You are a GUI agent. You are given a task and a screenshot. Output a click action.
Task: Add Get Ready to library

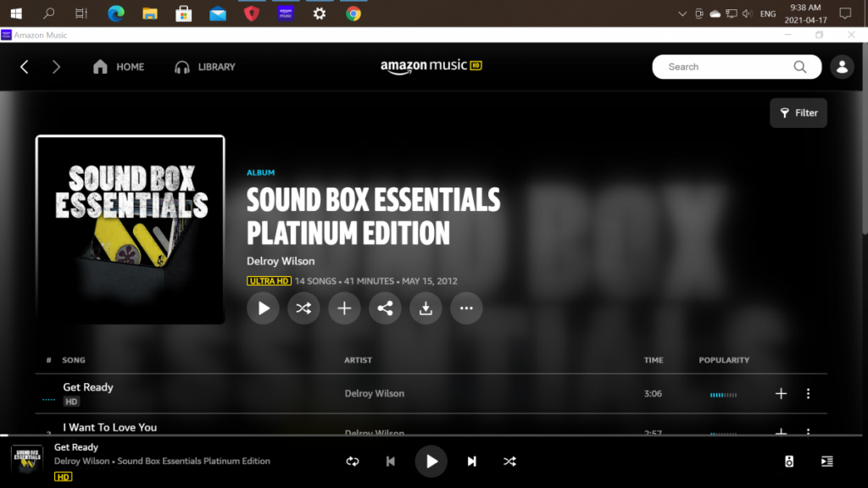(x=781, y=393)
